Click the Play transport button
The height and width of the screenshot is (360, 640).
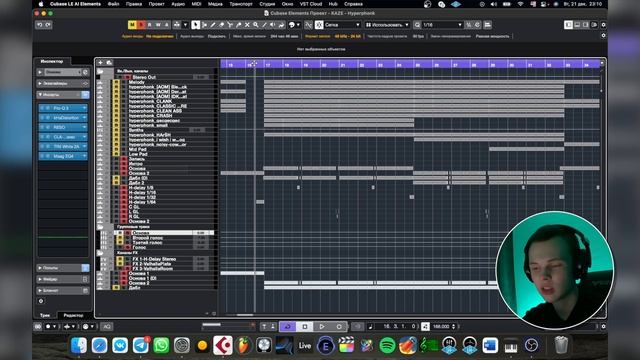click(322, 327)
